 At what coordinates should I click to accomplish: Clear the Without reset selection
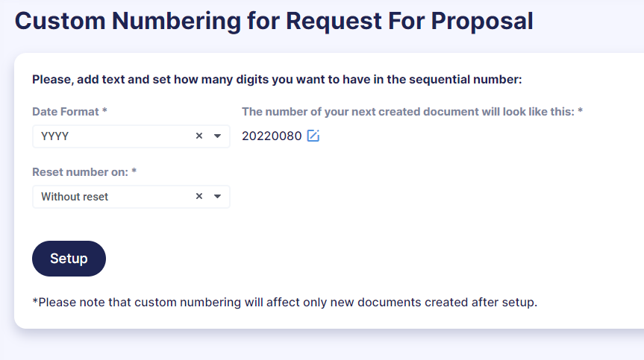(x=199, y=197)
